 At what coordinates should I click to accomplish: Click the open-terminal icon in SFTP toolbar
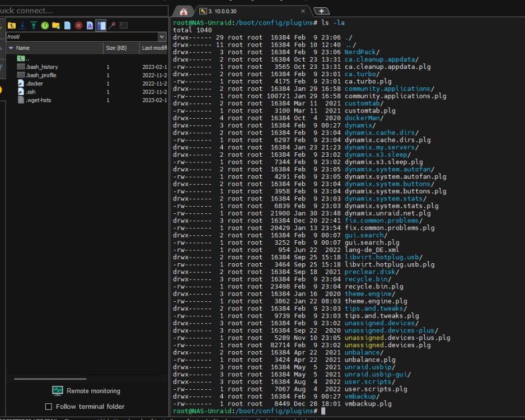coord(124,25)
